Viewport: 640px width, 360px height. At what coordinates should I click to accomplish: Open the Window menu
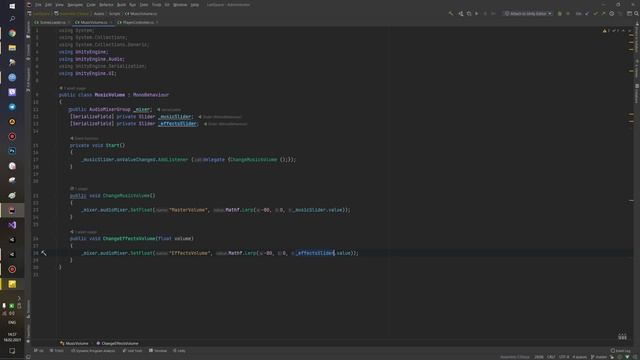click(180, 5)
